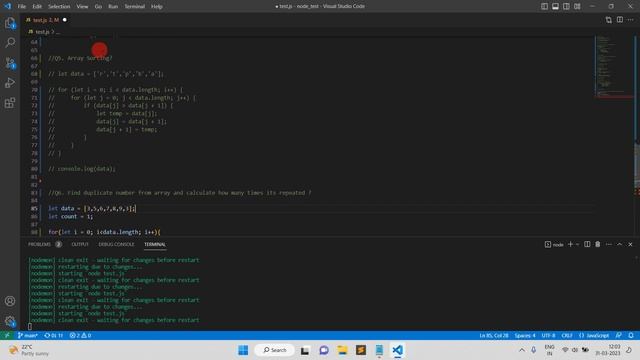Switch to the TERMINAL panel tab
This screenshot has height=360, width=640.
click(x=155, y=244)
